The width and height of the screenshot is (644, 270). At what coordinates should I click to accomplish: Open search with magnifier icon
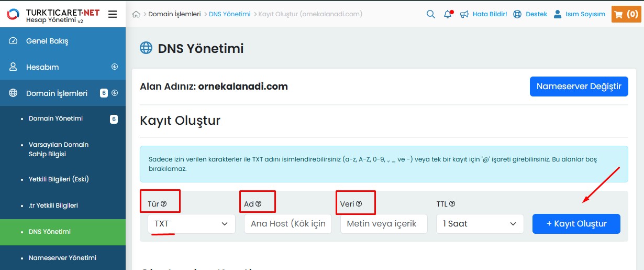[430, 14]
